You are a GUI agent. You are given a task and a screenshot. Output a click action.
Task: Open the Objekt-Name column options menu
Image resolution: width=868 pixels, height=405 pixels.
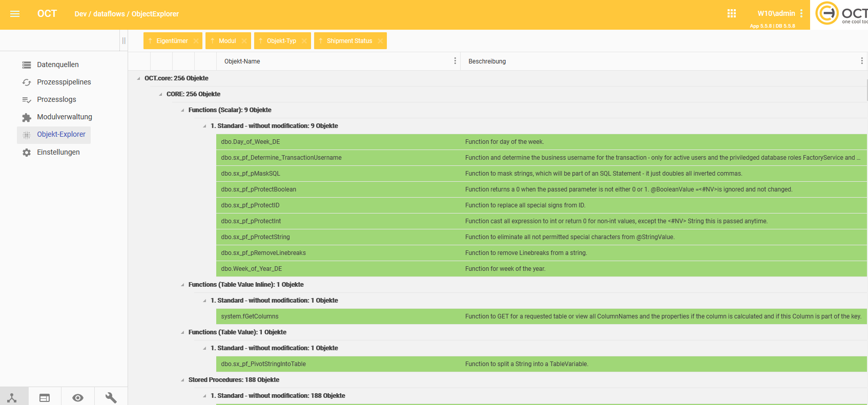point(455,61)
